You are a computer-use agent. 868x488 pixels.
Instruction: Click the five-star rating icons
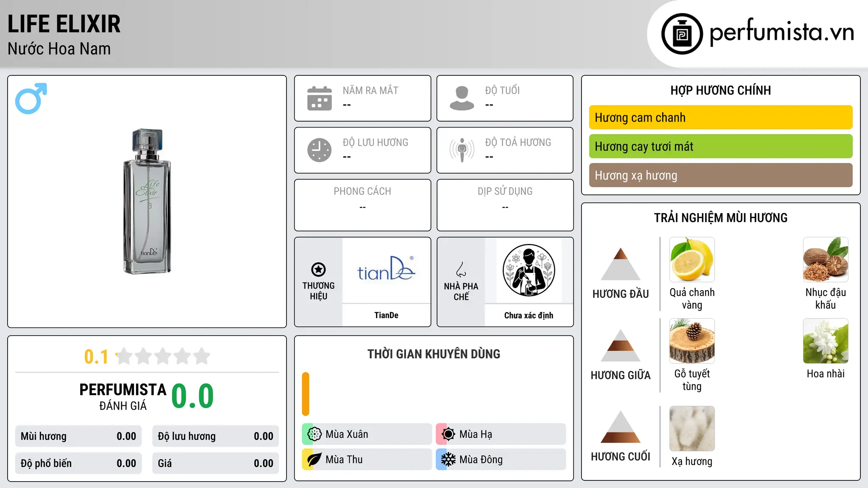coord(163,356)
